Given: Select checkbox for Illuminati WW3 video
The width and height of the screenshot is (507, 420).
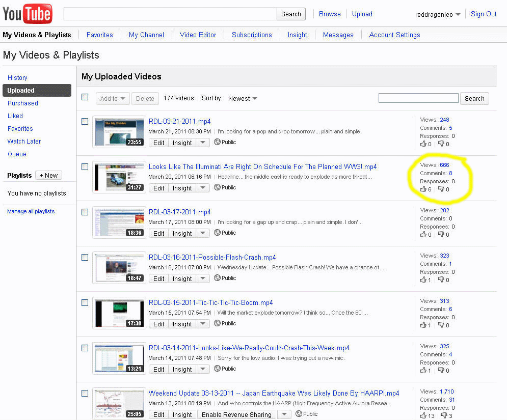Looking at the screenshot, I should click(85, 166).
